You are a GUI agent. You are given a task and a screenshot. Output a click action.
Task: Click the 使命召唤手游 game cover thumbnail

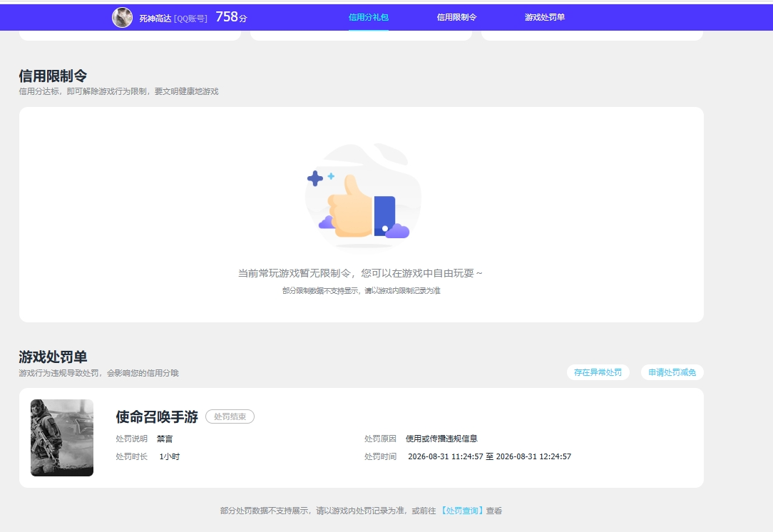[x=62, y=438]
